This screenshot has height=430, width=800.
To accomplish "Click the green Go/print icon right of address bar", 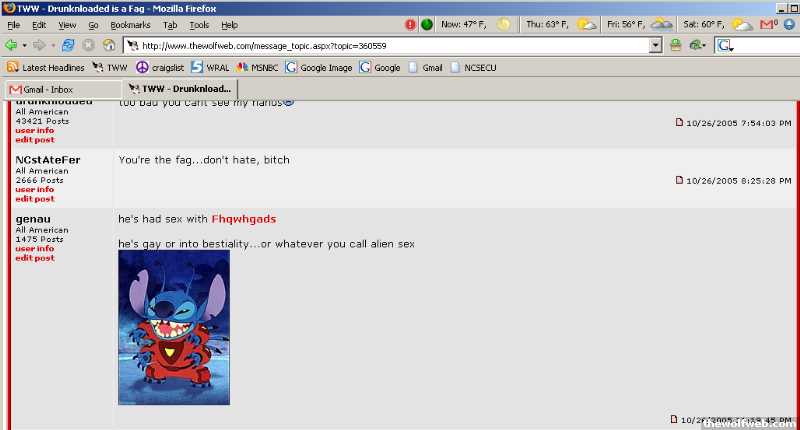I will 676,45.
